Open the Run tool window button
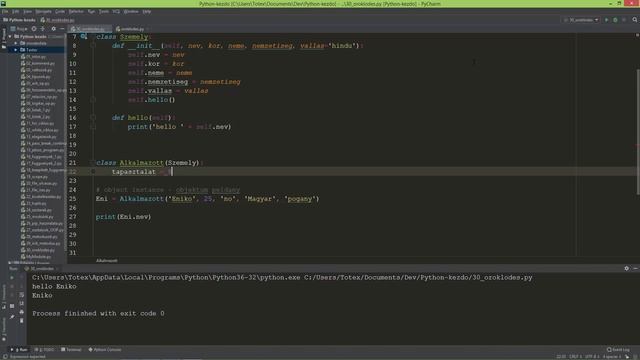 20,350
